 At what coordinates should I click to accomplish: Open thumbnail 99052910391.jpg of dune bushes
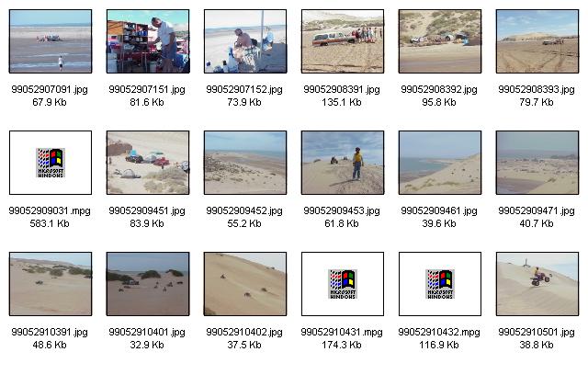(x=51, y=284)
